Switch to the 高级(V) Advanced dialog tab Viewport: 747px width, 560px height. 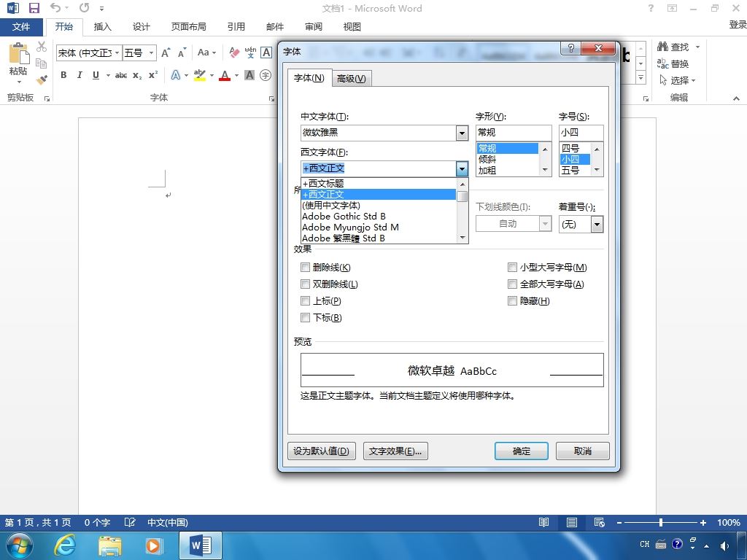point(352,79)
